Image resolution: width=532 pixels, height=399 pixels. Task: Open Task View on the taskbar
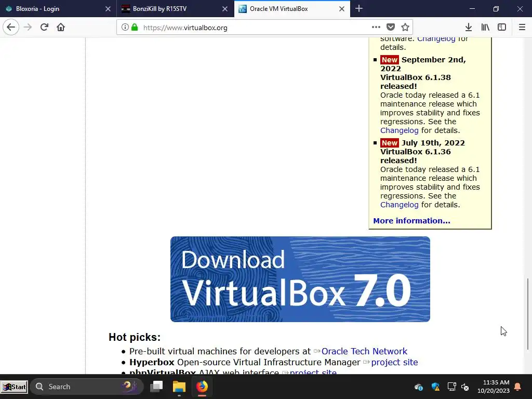[x=157, y=387]
